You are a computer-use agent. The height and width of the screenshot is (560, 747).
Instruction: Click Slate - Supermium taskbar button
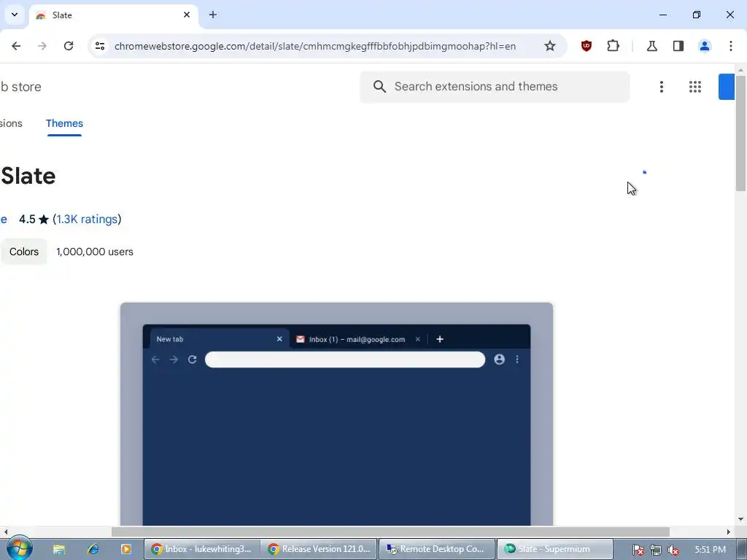click(554, 549)
